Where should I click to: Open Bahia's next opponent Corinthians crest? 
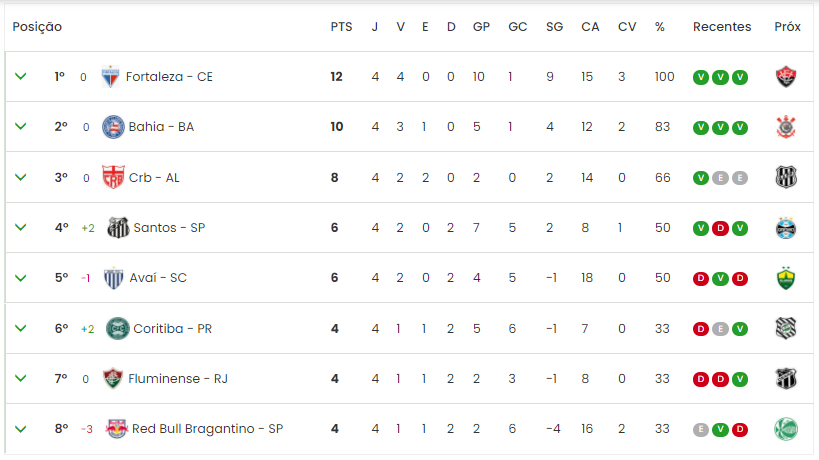point(786,127)
